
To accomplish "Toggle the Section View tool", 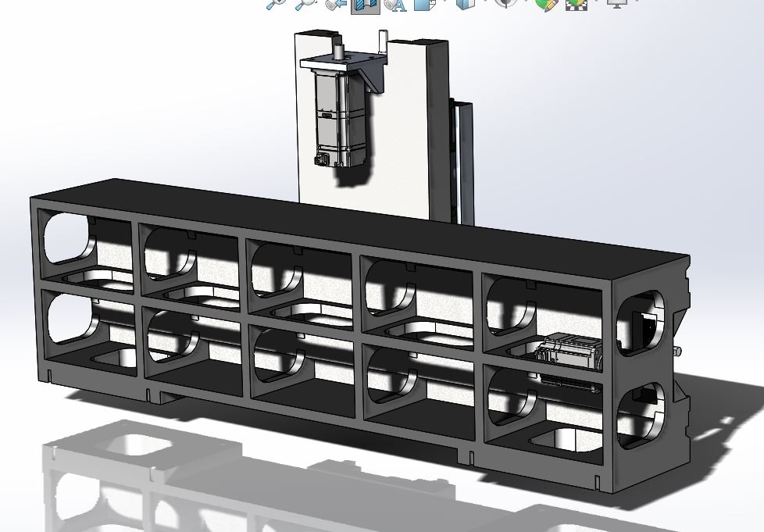I will click(366, 5).
